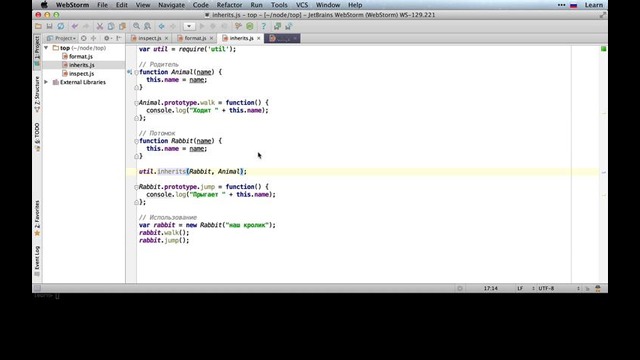The height and width of the screenshot is (360, 640).
Task: Click the Paste toolbar icon
Action: click(x=122, y=26)
